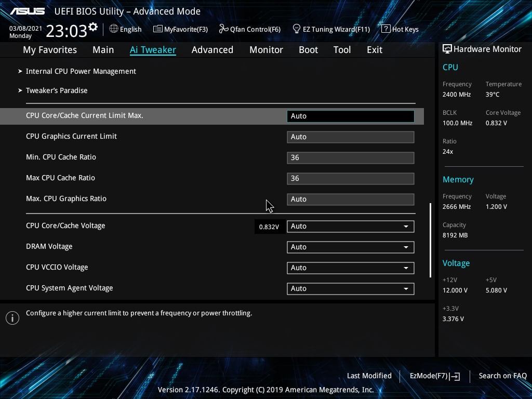Click the 23:03 clock display
The height and width of the screenshot is (399, 532).
point(66,31)
